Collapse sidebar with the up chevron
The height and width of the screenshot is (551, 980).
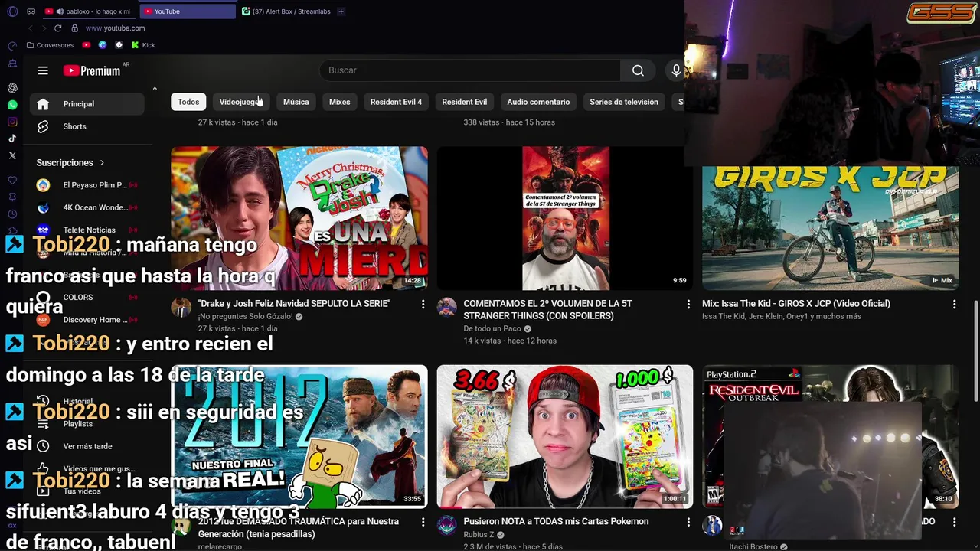coord(155,89)
